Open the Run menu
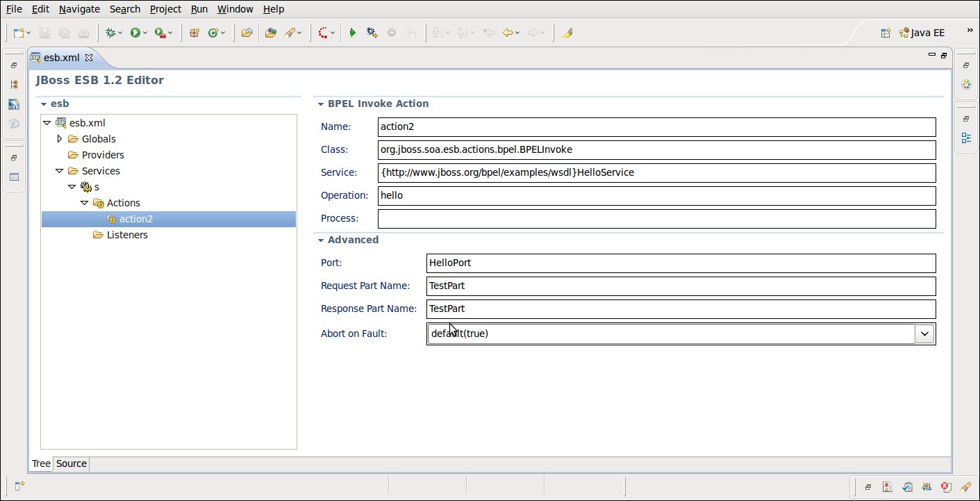The height and width of the screenshot is (501, 980). coord(199,9)
